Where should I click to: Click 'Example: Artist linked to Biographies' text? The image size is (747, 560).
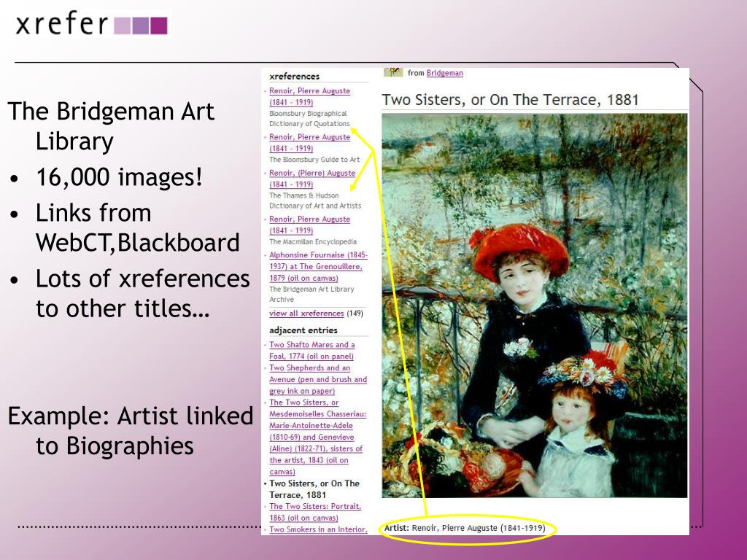click(x=131, y=430)
